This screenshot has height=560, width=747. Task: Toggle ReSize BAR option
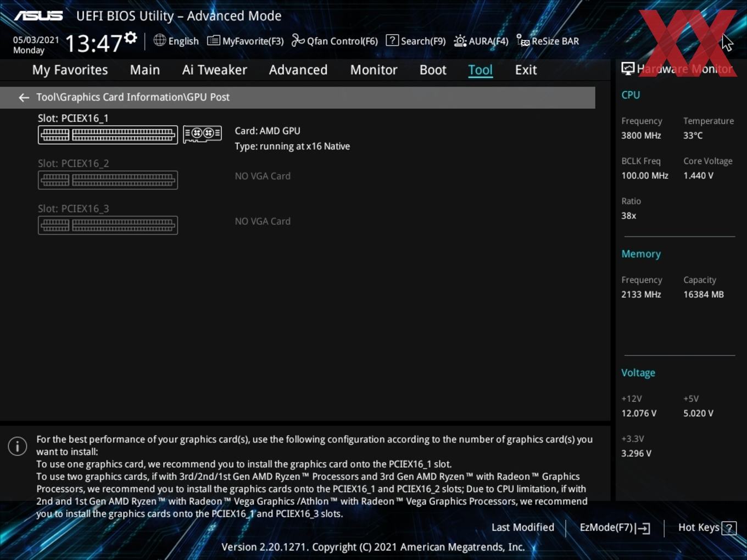(548, 41)
